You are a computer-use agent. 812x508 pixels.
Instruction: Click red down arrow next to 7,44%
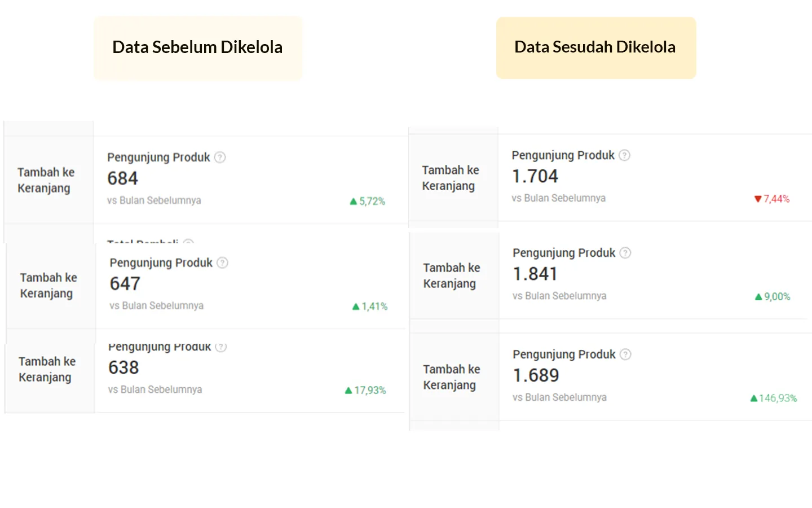click(x=758, y=199)
